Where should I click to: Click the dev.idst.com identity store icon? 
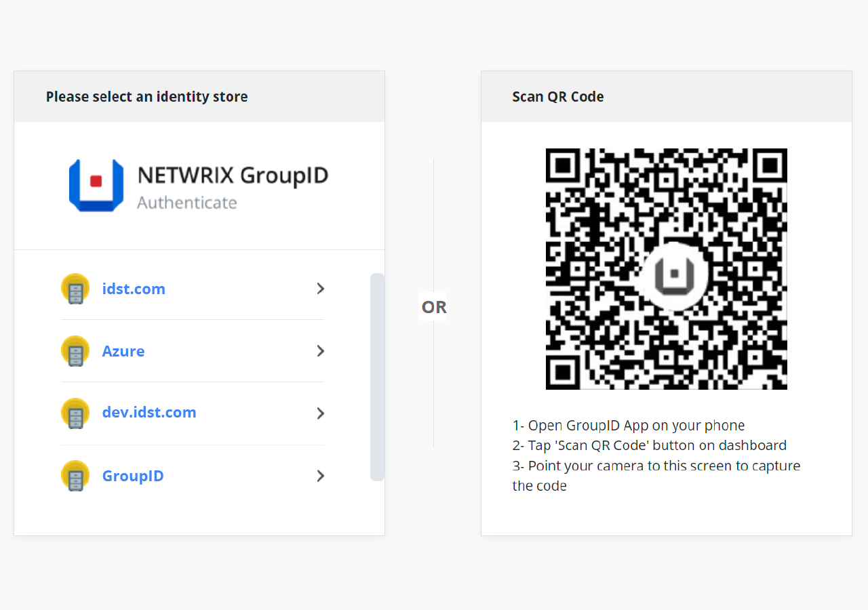(x=75, y=413)
